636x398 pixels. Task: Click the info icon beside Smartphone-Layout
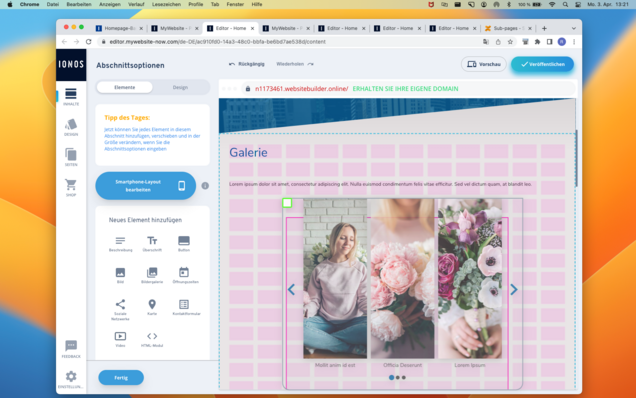click(x=205, y=186)
